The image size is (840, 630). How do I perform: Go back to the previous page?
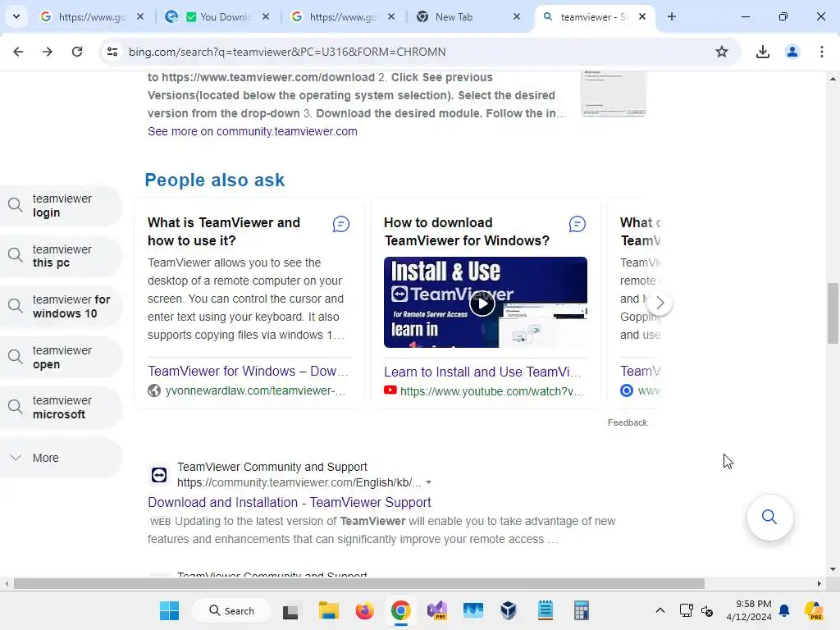point(18,52)
